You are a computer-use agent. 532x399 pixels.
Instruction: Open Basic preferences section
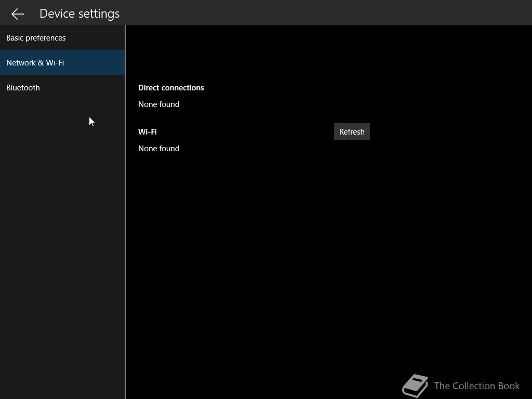[x=62, y=37]
